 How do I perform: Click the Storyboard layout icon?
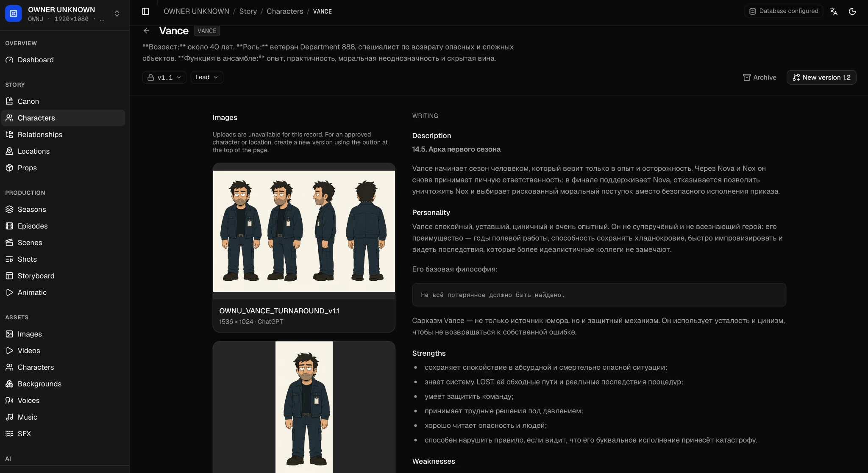[9, 276]
